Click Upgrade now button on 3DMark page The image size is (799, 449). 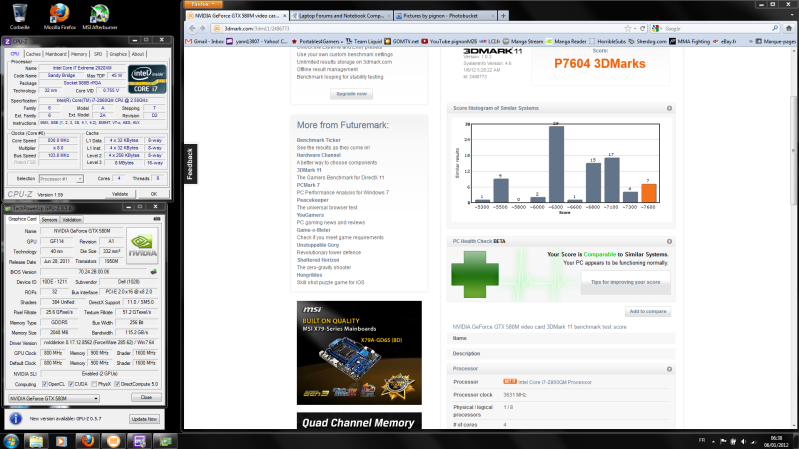352,94
